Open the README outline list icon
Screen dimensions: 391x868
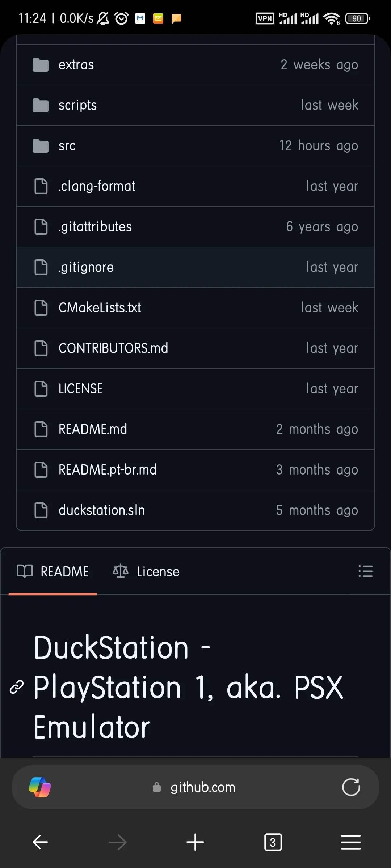tap(365, 571)
